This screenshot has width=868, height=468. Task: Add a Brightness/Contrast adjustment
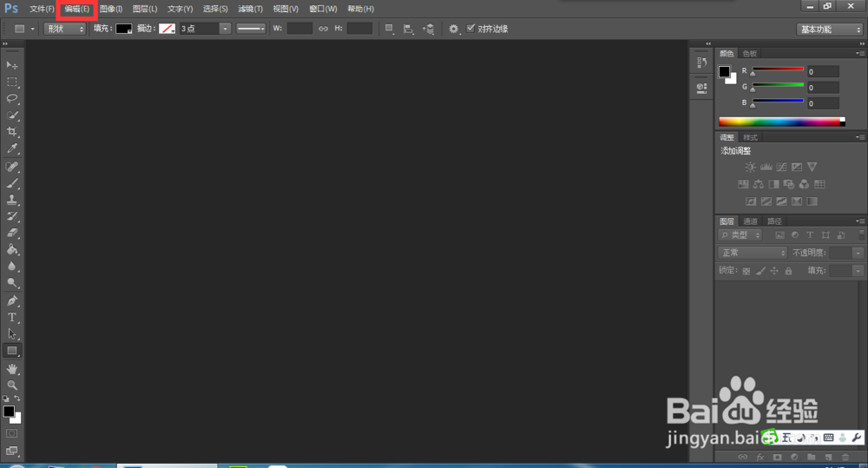tap(750, 167)
